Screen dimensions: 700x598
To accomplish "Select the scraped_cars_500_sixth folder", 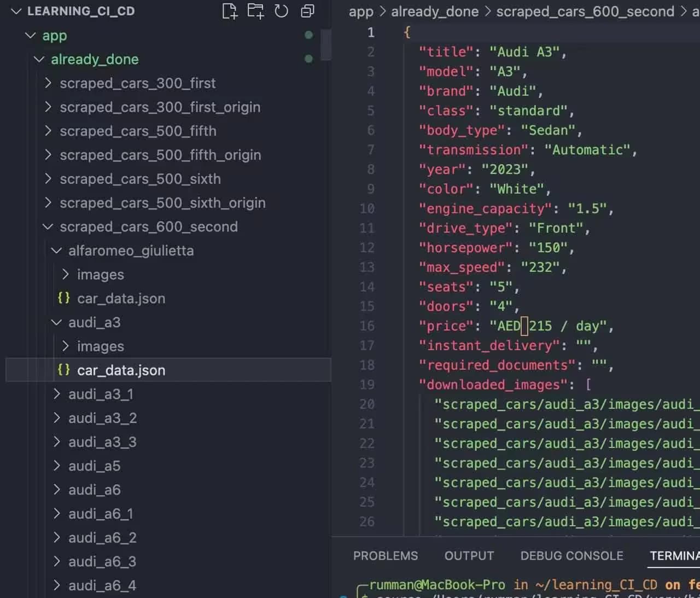I will pyautogui.click(x=141, y=179).
